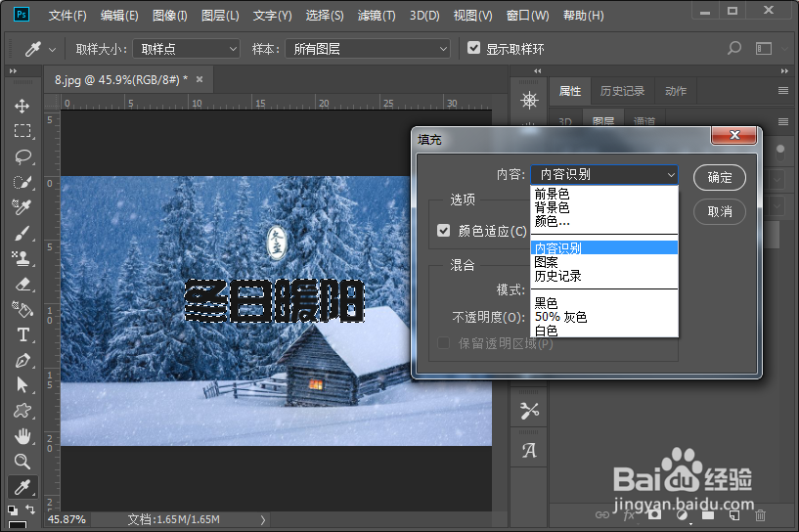The width and height of the screenshot is (799, 532).
Task: Open the 文件(F) menu
Action: (67, 16)
